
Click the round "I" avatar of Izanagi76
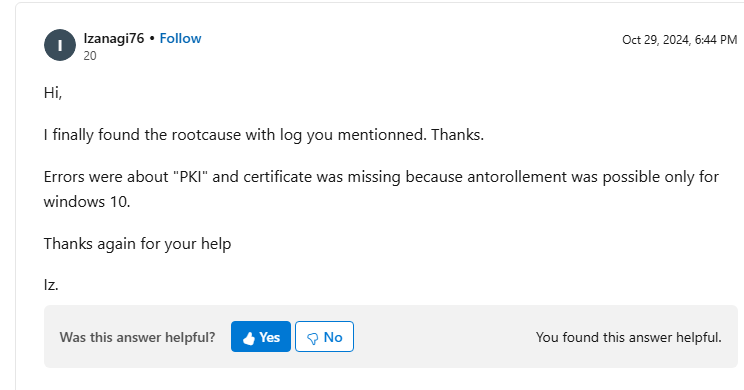point(60,45)
